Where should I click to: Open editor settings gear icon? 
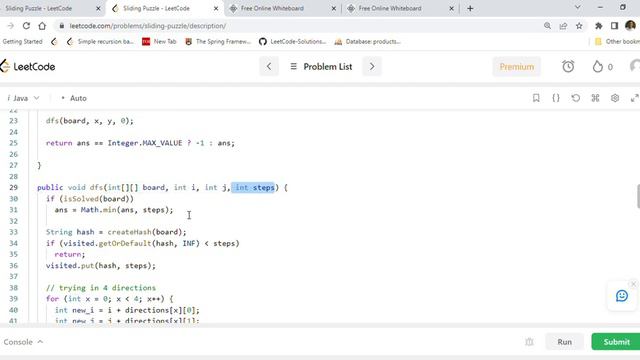(x=615, y=98)
